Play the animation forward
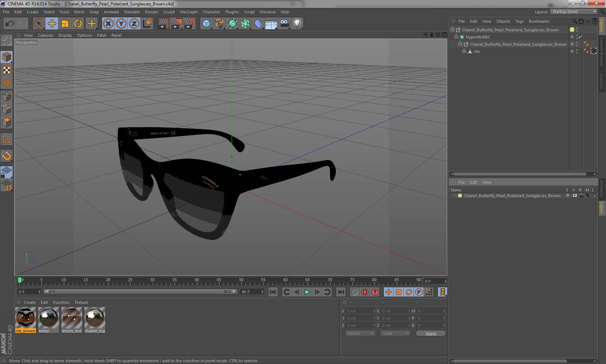Screen dimensions: 606x364 (x=307, y=292)
